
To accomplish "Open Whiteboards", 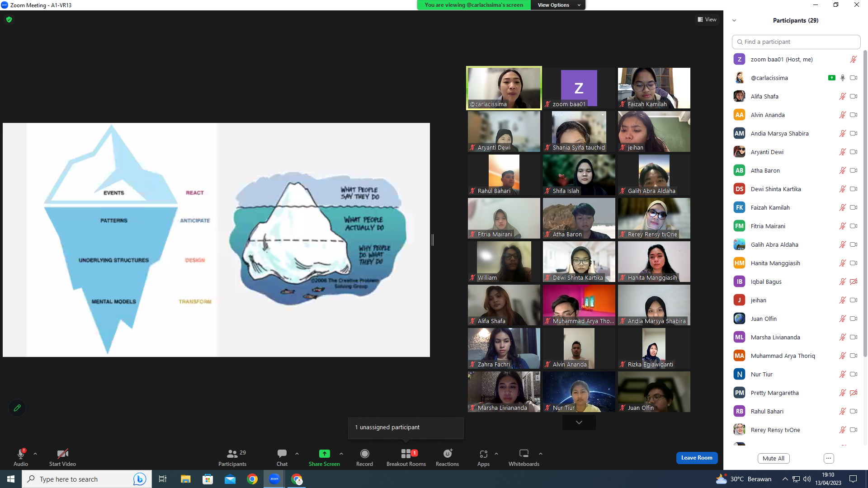I will [524, 457].
